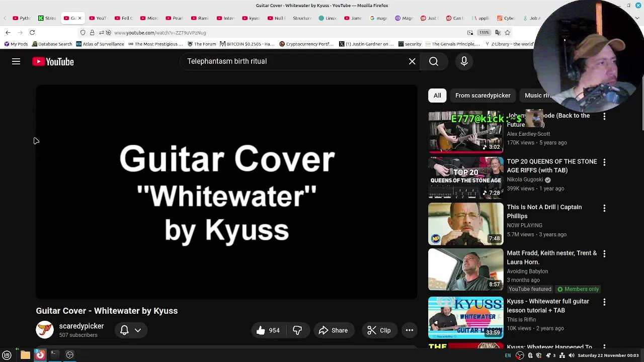
Task: Switch to the Strea browser tab
Action: (x=47, y=18)
